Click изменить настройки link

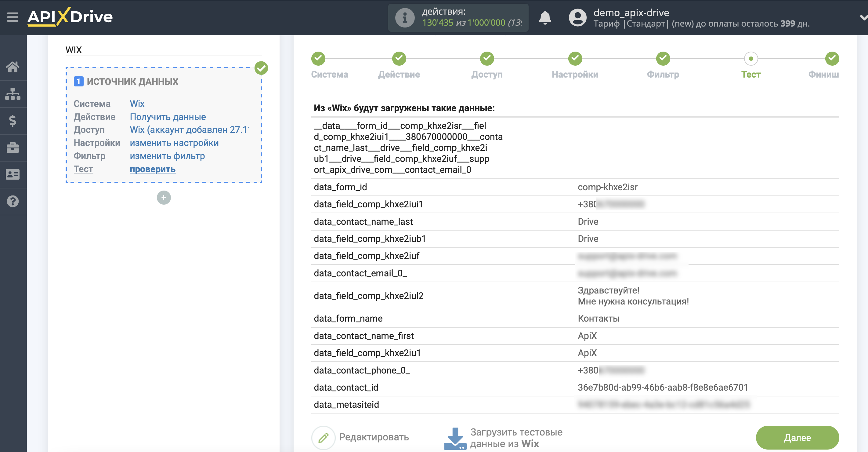174,143
